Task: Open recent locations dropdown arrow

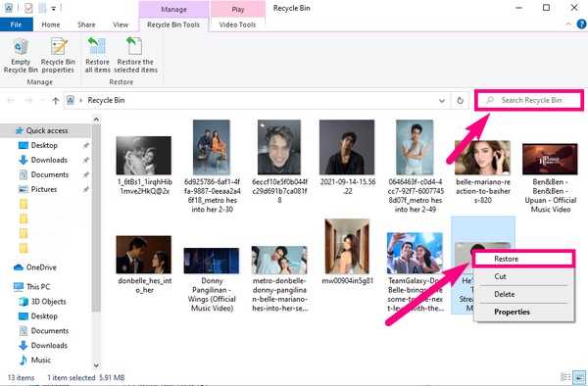Action: click(x=42, y=101)
